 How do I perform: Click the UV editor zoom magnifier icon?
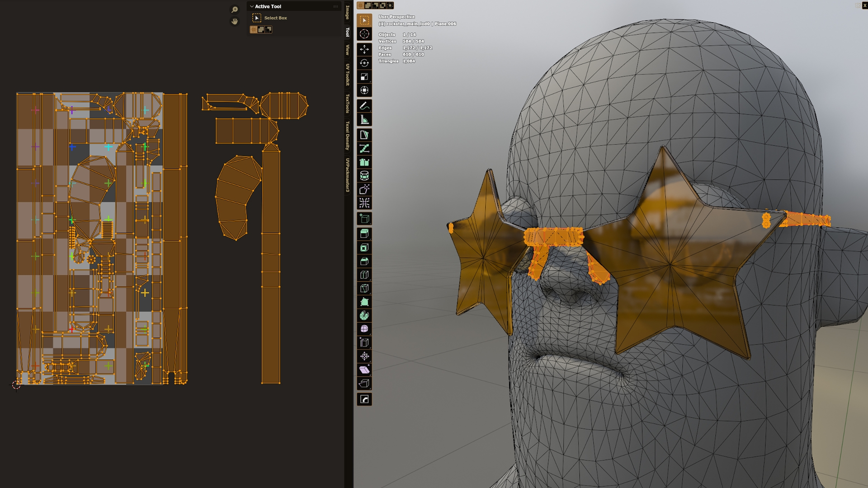[235, 9]
